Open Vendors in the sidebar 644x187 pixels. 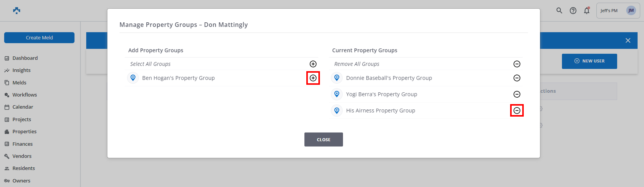22,156
